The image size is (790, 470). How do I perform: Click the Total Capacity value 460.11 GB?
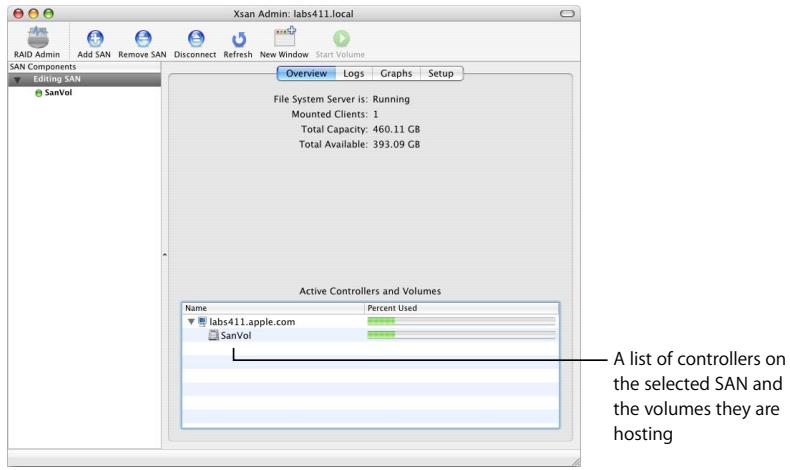pos(396,129)
